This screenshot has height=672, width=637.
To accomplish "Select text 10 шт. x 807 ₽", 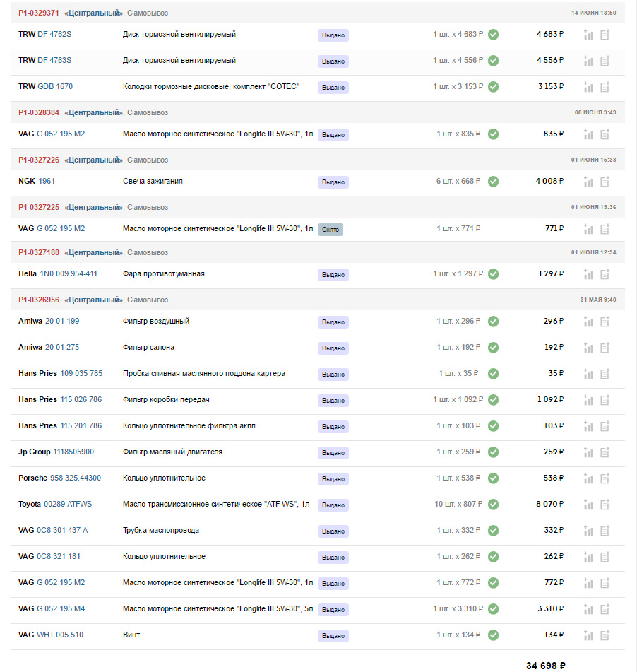I will click(x=458, y=504).
